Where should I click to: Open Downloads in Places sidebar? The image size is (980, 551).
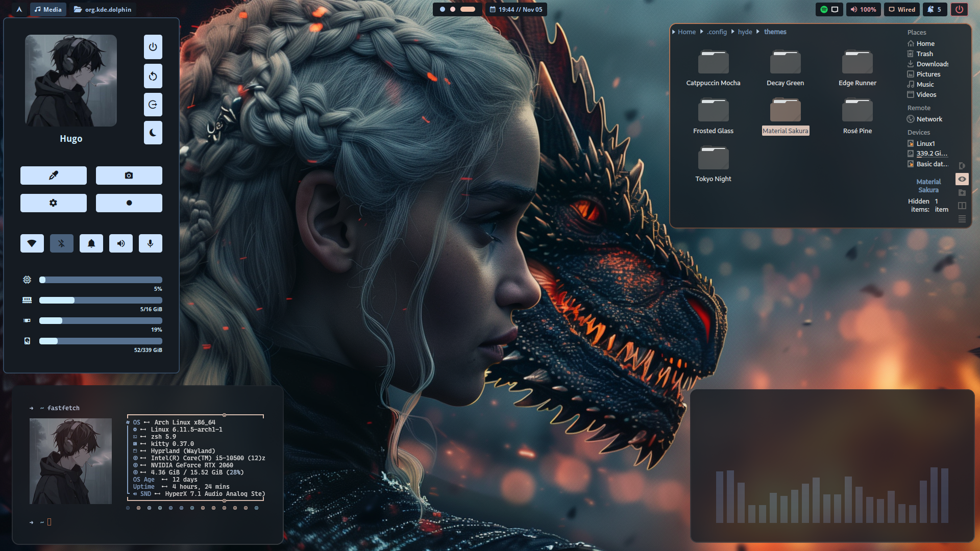coord(927,64)
